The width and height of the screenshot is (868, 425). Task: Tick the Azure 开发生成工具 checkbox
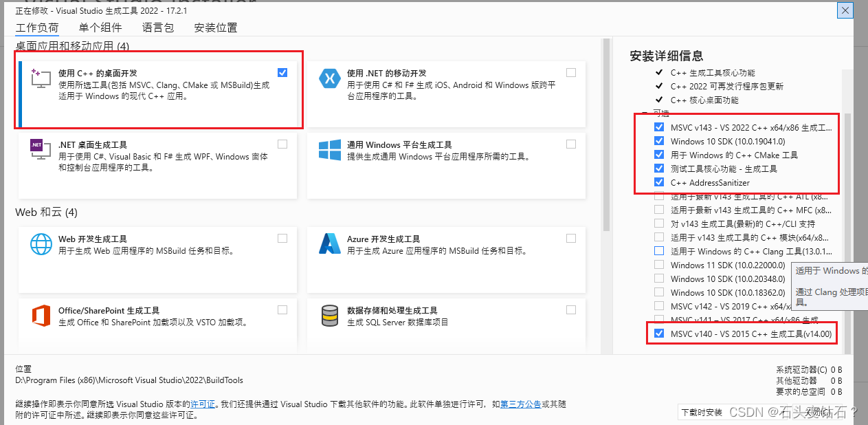pyautogui.click(x=571, y=238)
